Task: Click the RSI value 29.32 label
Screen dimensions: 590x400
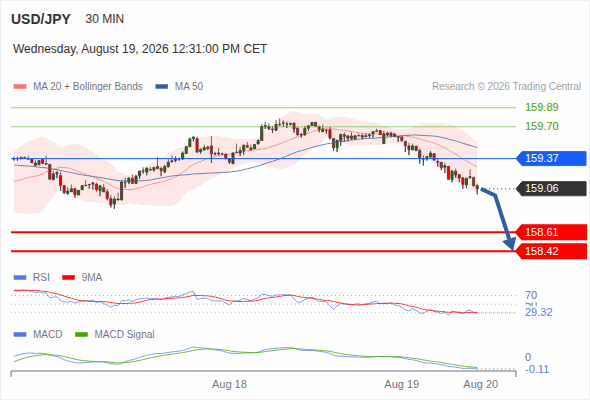Action: [x=539, y=312]
